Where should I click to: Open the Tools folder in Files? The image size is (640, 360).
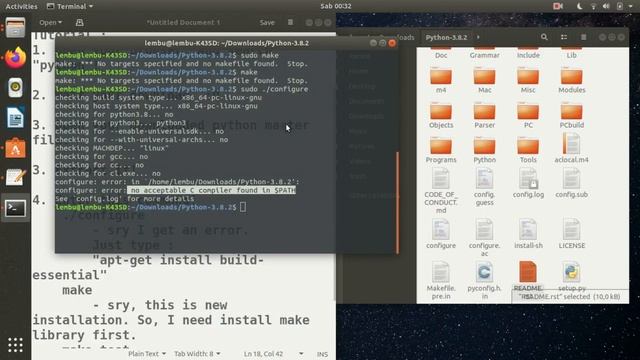click(528, 150)
